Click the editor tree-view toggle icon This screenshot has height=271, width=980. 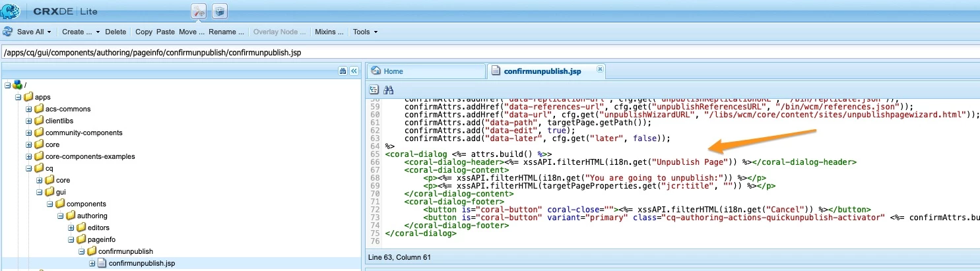374,90
